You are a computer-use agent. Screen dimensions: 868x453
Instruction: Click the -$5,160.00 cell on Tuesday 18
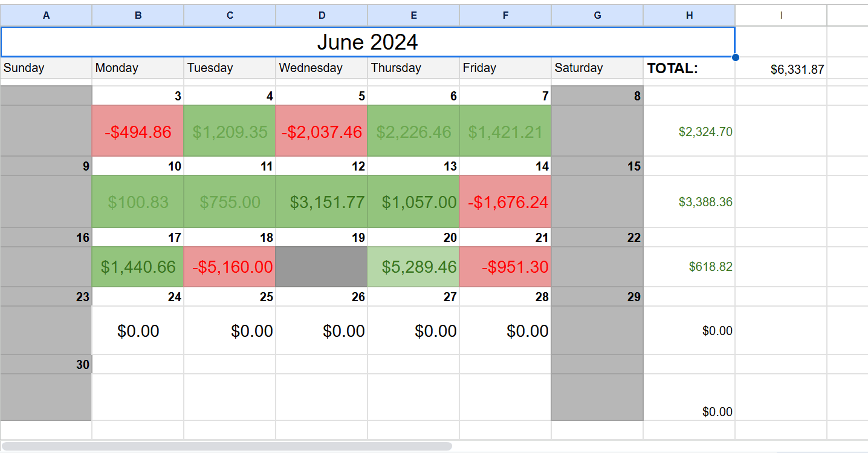pos(230,267)
